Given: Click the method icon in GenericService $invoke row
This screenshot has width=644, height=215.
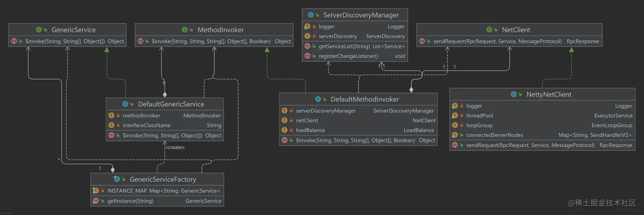Looking at the screenshot, I should (14, 41).
